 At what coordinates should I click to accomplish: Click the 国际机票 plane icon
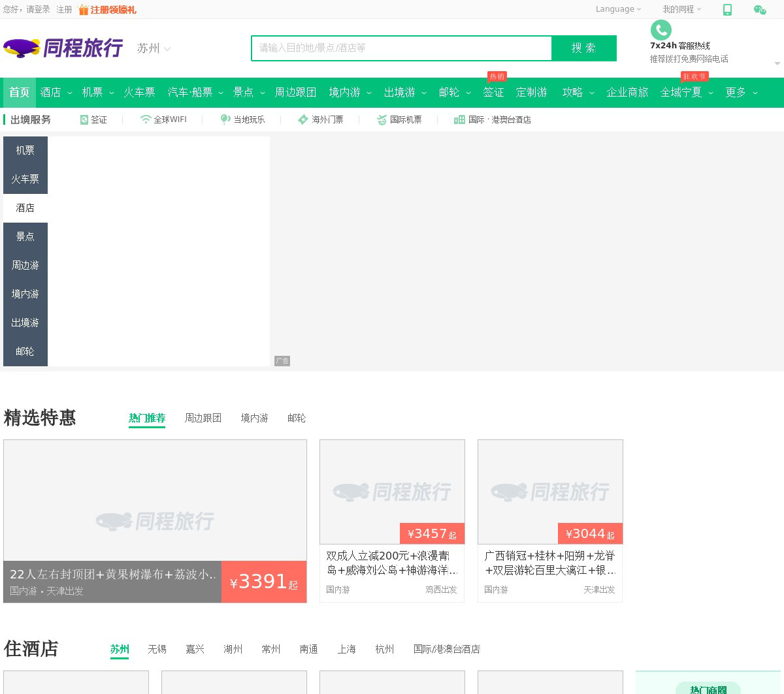382,119
